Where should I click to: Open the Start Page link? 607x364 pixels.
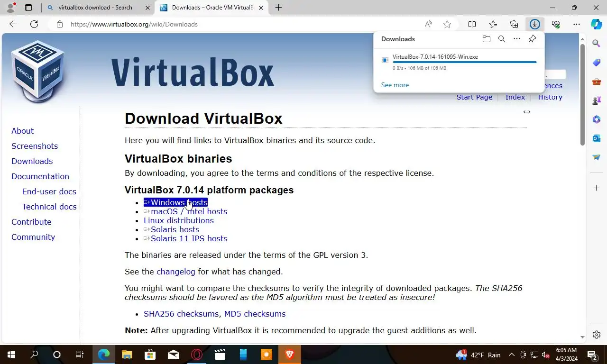[474, 97]
